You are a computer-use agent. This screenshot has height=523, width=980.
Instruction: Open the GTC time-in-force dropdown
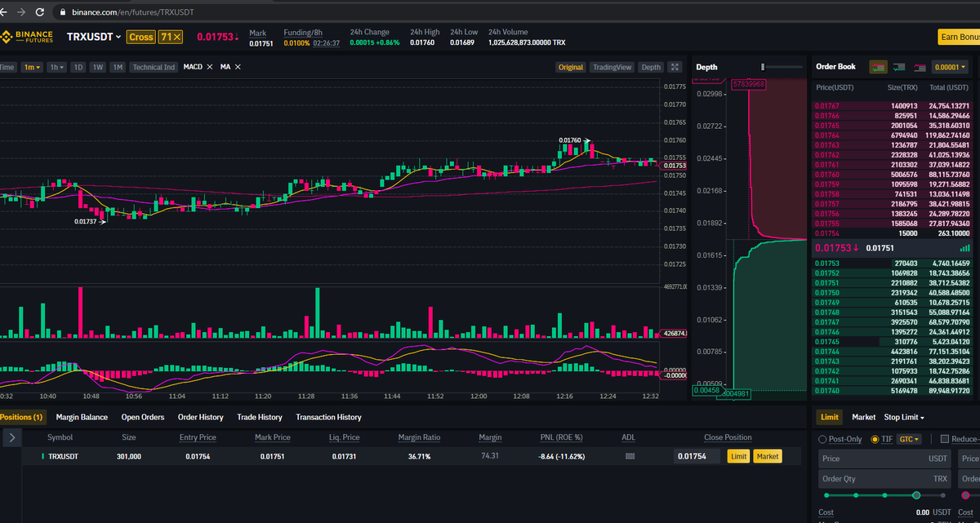[909, 439]
